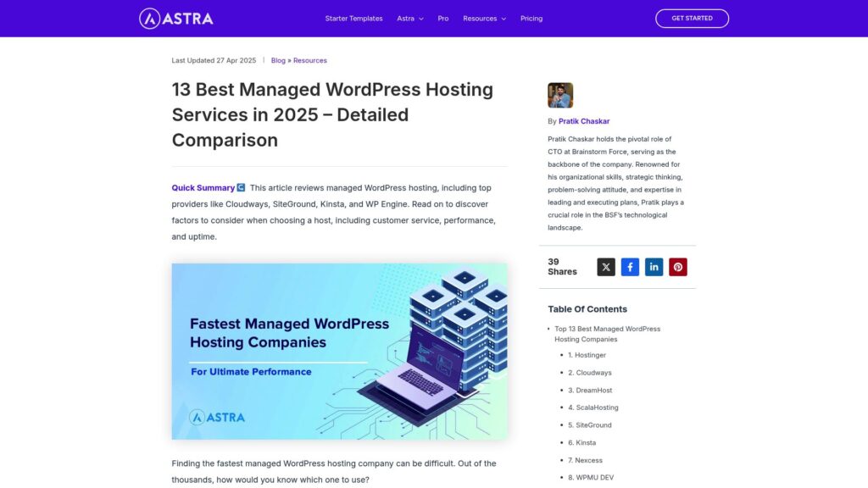Click the GET STARTED button
Viewport: 868px width, 488px height.
coord(692,19)
